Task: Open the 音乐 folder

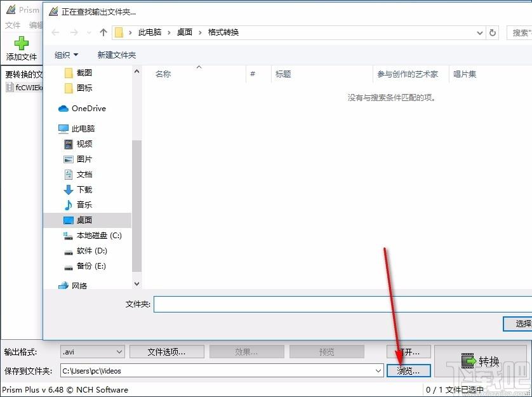Action: point(78,205)
